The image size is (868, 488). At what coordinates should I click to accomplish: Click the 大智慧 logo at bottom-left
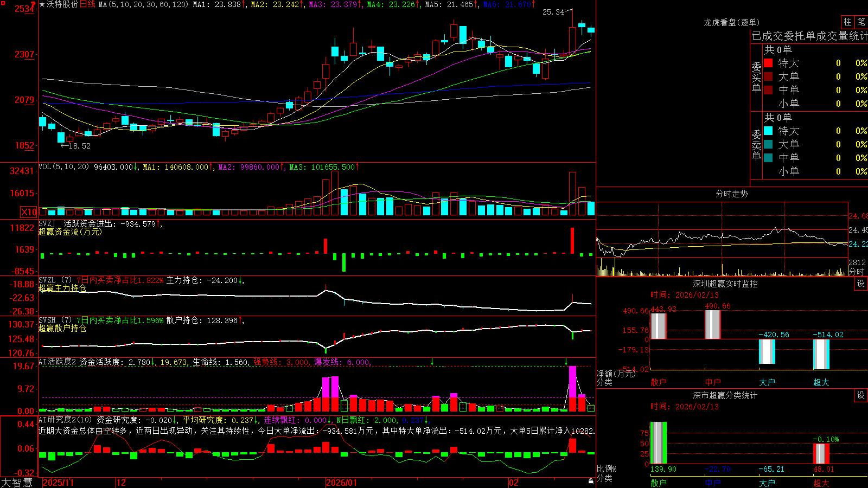[x=17, y=482]
